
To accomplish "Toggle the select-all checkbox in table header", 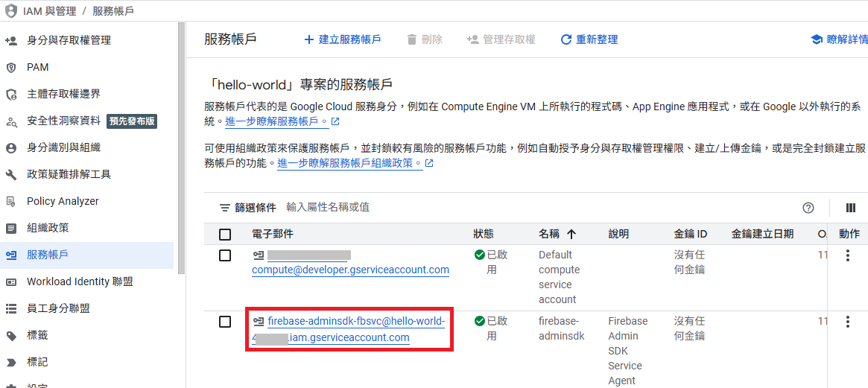I will coord(225,235).
